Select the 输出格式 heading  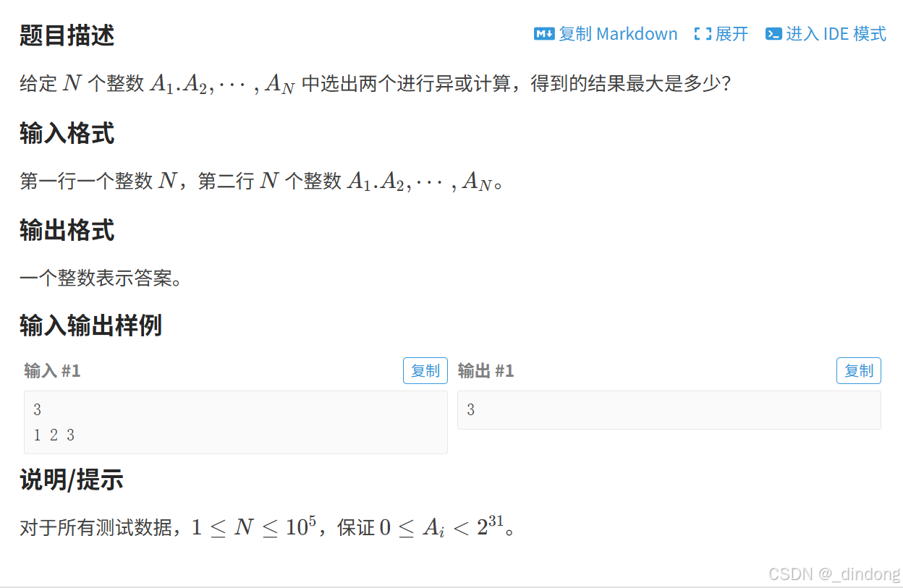tap(67, 231)
